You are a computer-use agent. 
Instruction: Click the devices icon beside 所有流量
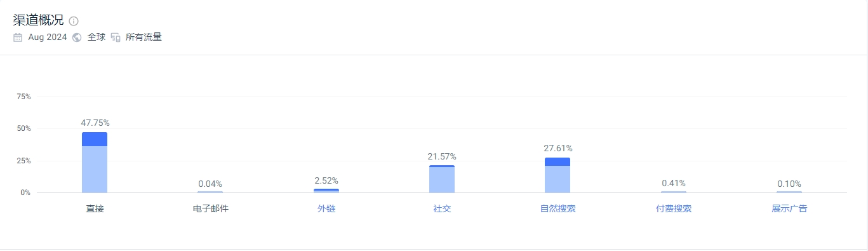pos(116,37)
